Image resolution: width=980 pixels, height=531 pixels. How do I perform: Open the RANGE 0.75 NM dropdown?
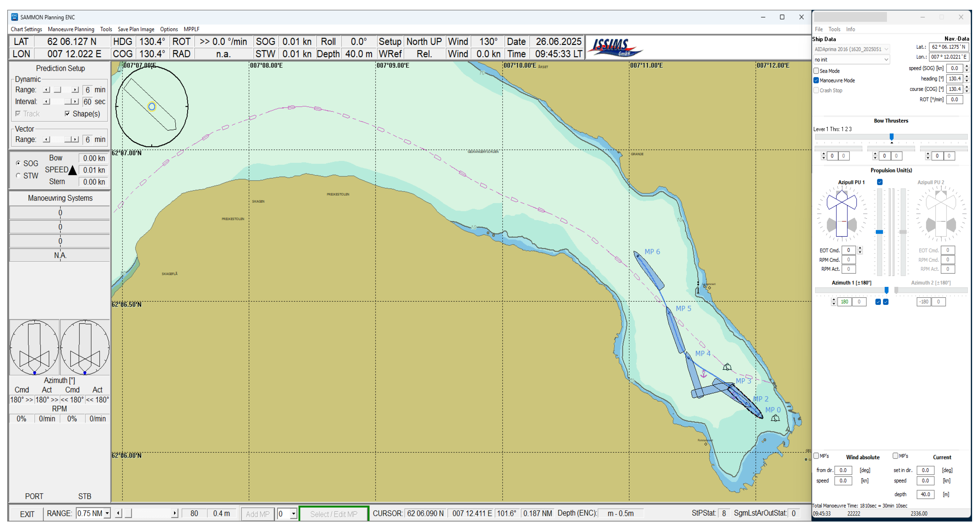click(x=107, y=514)
